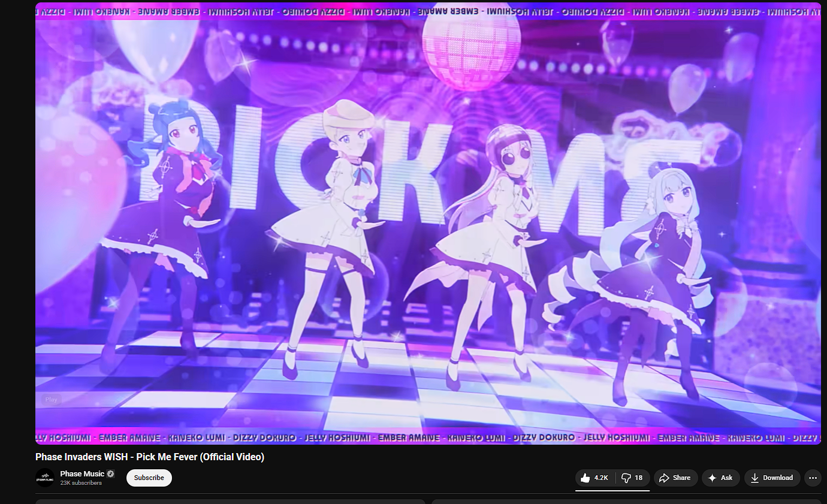Select the "Phase Invaders WISH - Pick Me Fever" title

coord(150,457)
